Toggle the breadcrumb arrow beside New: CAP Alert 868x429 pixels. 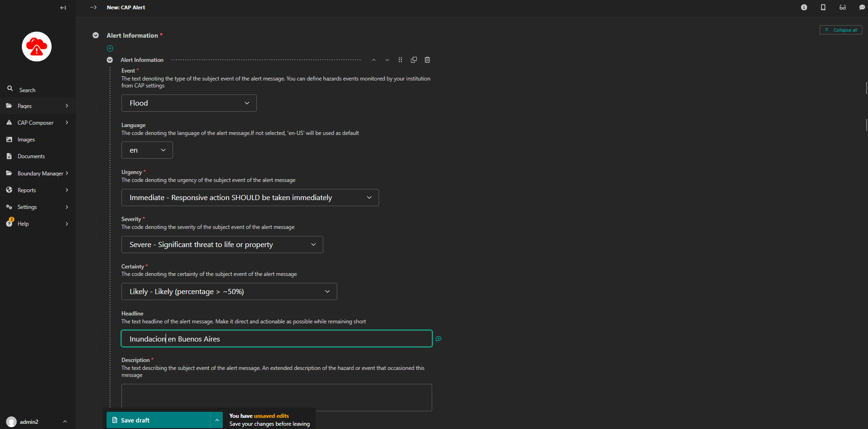click(93, 7)
